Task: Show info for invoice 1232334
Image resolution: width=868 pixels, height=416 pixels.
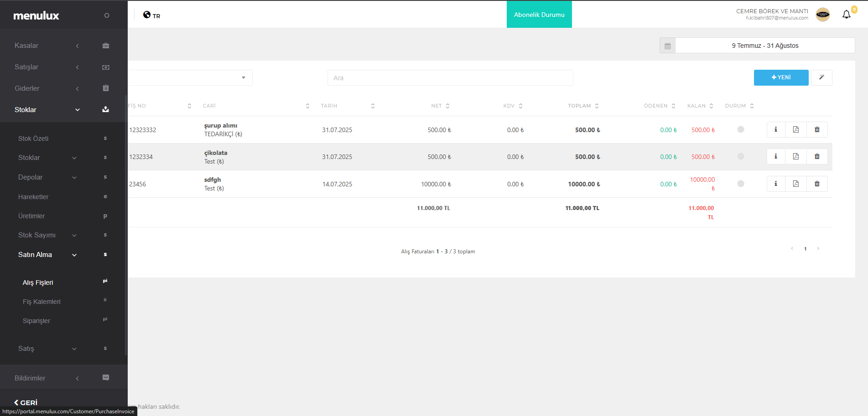Action: 776,156
